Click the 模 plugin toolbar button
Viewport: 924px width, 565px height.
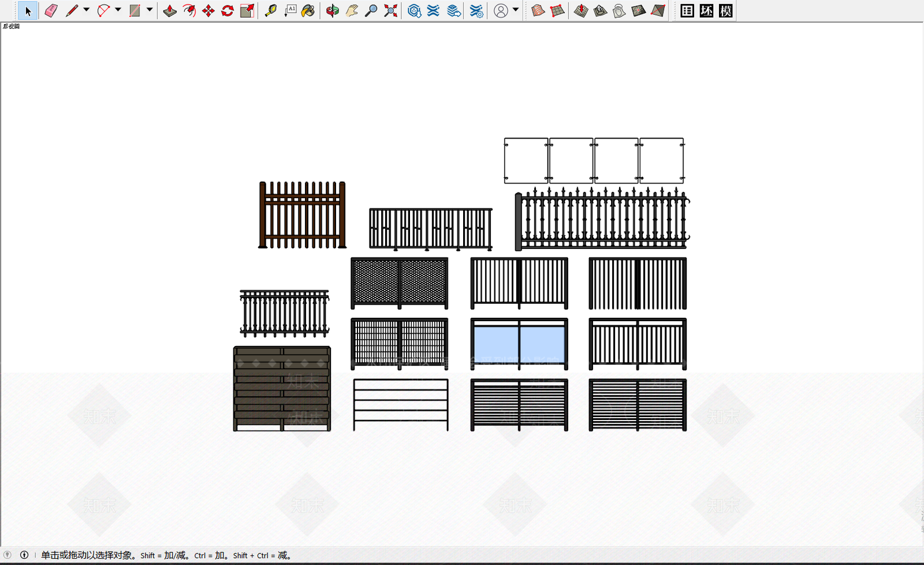726,10
